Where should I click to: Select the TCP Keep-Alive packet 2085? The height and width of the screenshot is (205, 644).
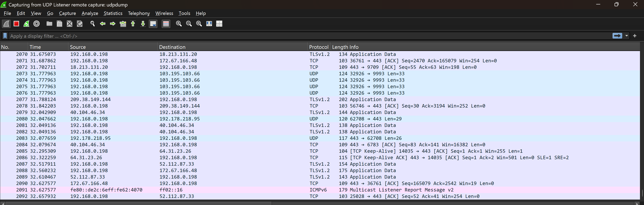pyautogui.click(x=175, y=151)
